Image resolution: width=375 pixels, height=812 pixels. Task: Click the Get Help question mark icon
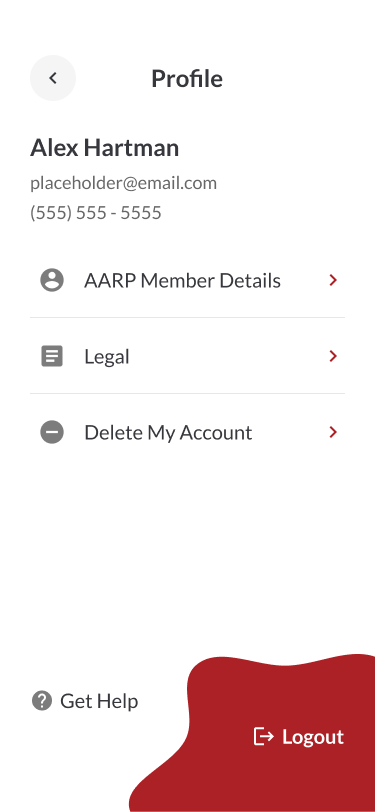[42, 701]
